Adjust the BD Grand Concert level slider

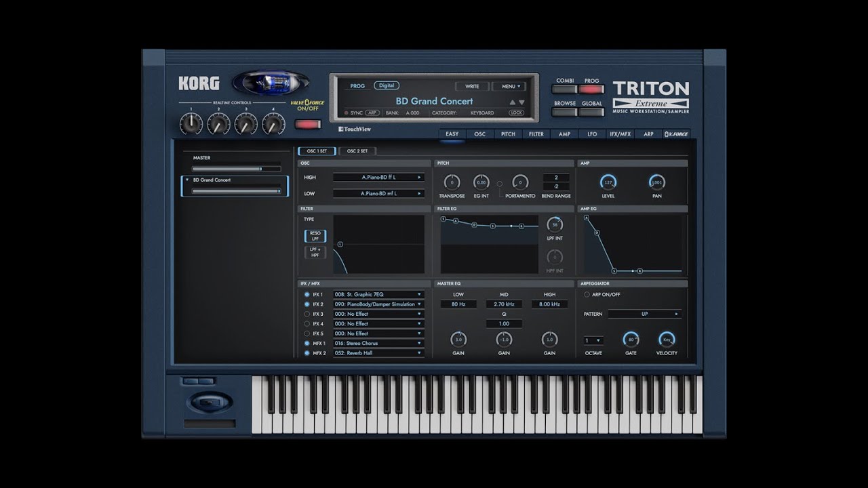point(236,191)
